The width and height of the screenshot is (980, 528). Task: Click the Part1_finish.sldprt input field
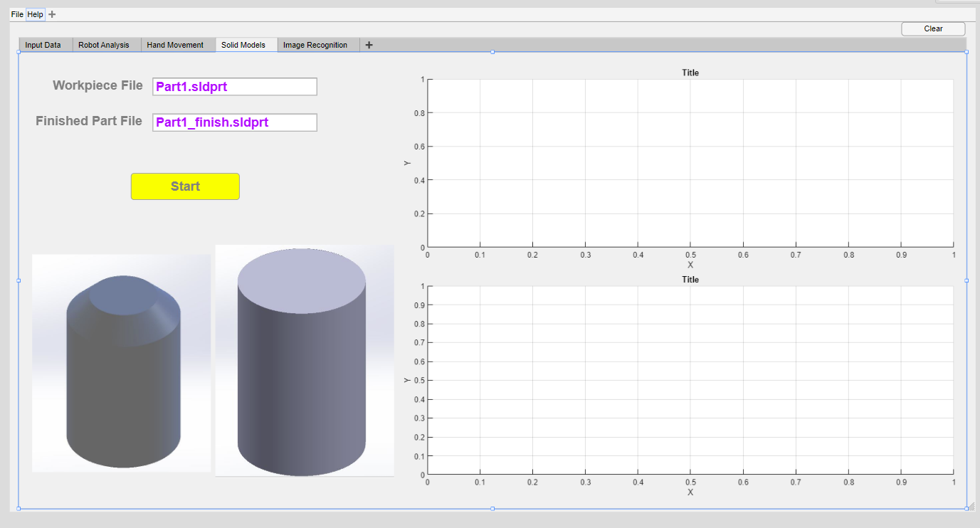pyautogui.click(x=234, y=122)
